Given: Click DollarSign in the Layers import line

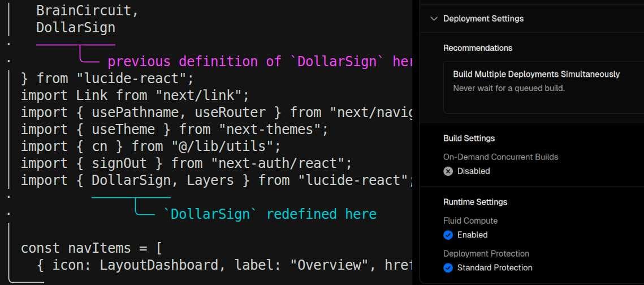Looking at the screenshot, I should [131, 180].
